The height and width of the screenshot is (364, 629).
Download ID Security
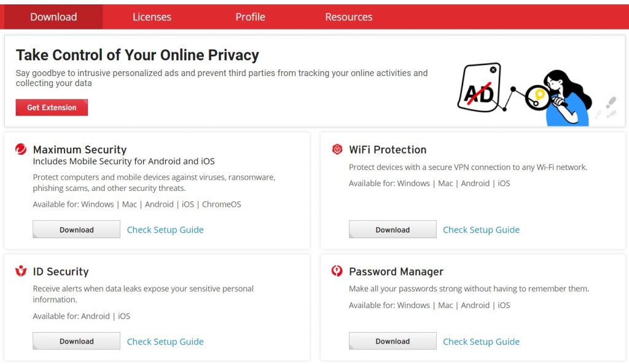[76, 341]
